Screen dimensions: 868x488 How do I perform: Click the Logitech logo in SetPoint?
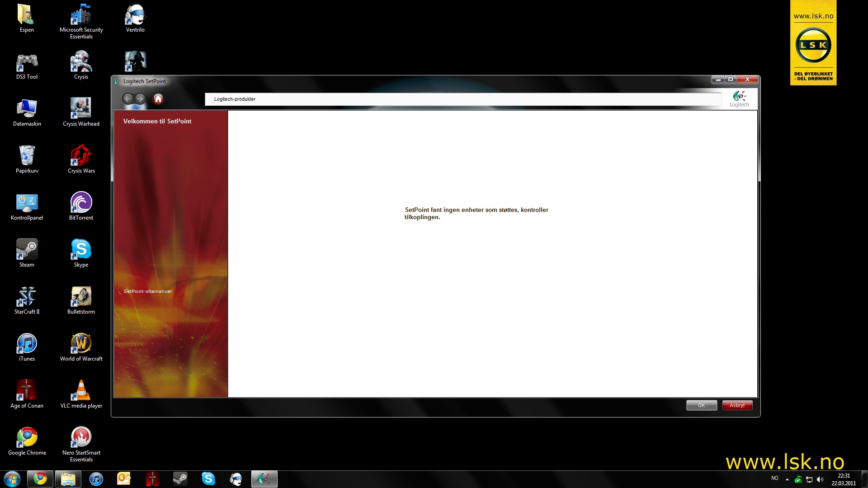click(x=739, y=99)
